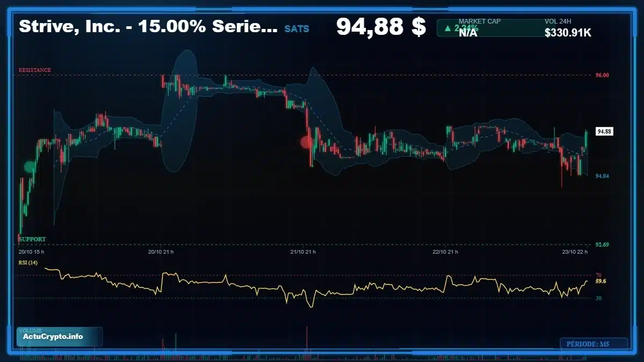Click the MARKET CAP label
The height and width of the screenshot is (362, 644).
[480, 21]
